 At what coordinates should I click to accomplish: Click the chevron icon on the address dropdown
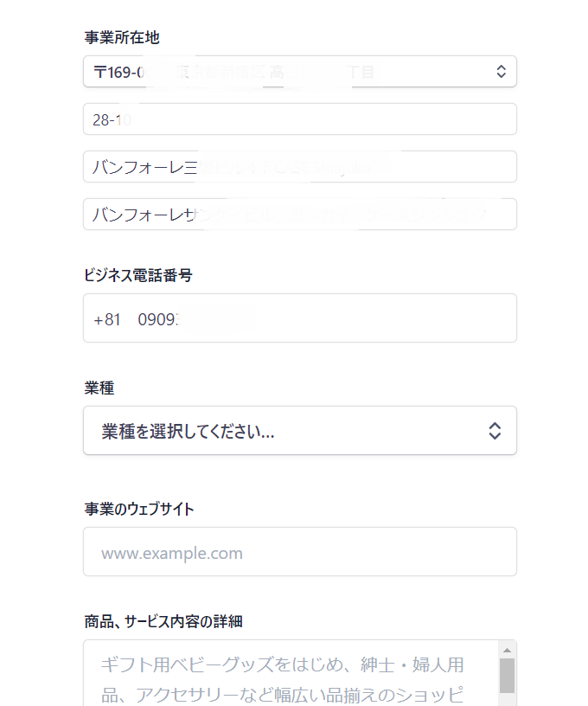pos(501,72)
